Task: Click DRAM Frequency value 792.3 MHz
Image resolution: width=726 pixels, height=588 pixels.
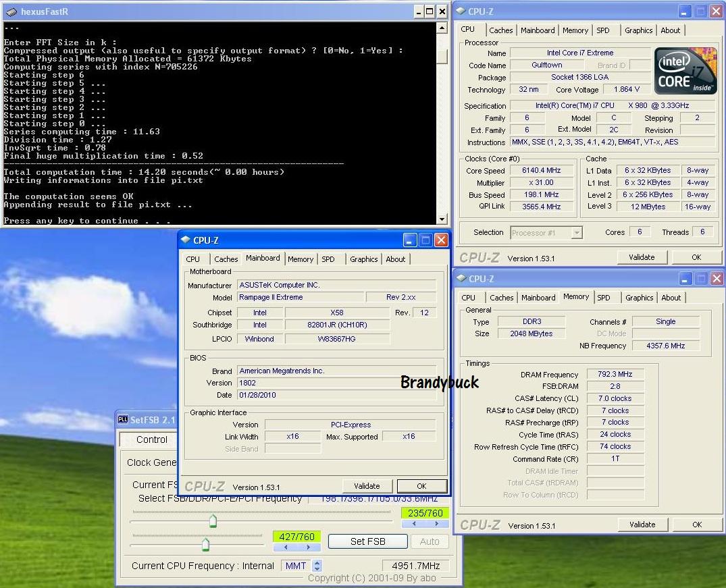Action: (615, 374)
